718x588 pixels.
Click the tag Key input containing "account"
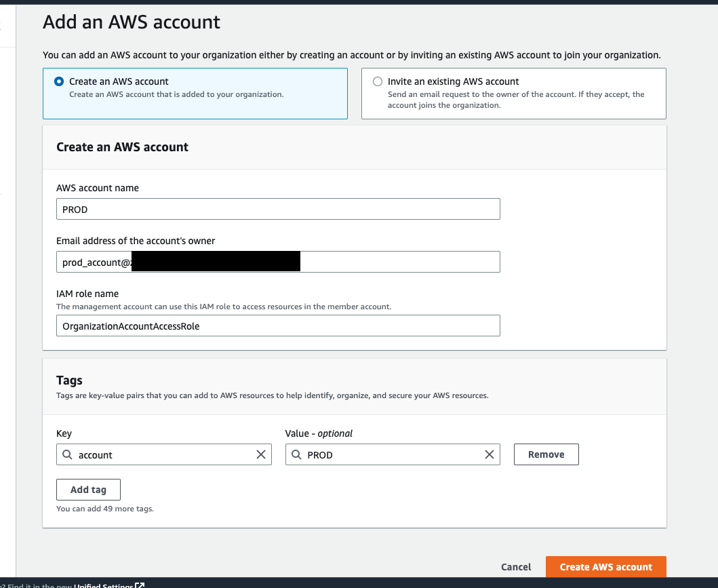click(x=163, y=454)
